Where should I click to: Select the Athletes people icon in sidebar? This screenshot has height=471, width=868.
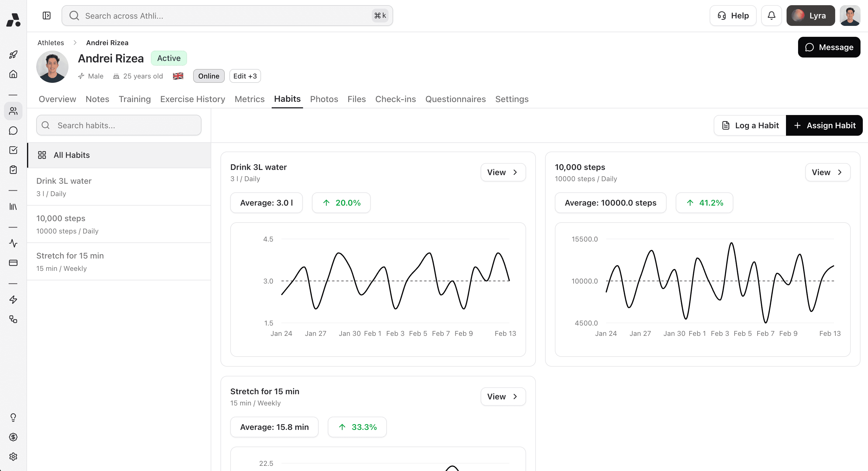pyautogui.click(x=13, y=111)
